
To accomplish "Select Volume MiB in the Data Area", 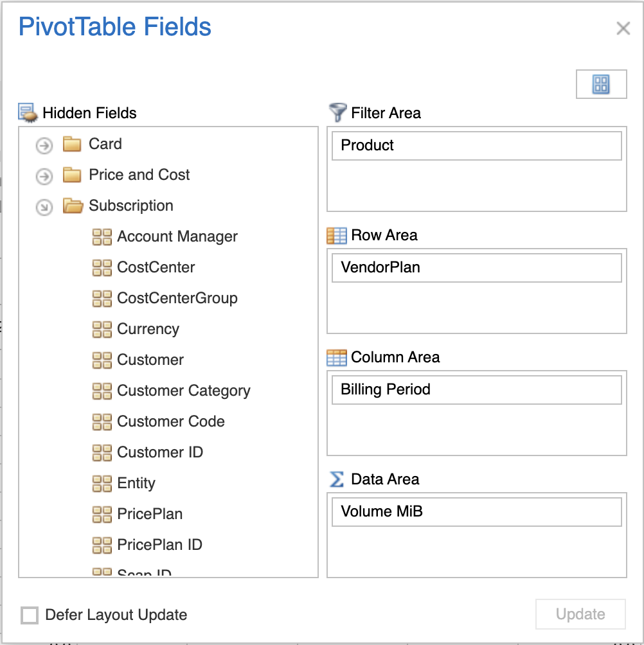I will pos(476,512).
